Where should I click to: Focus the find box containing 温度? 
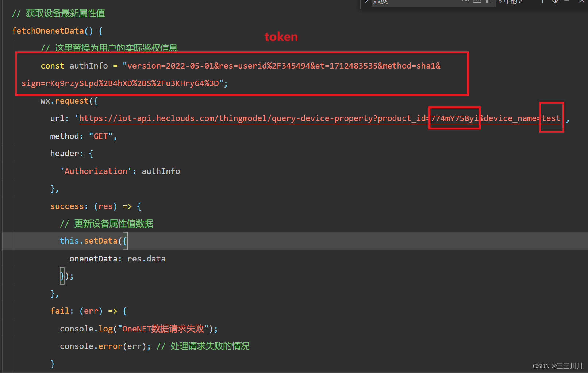(433, 2)
